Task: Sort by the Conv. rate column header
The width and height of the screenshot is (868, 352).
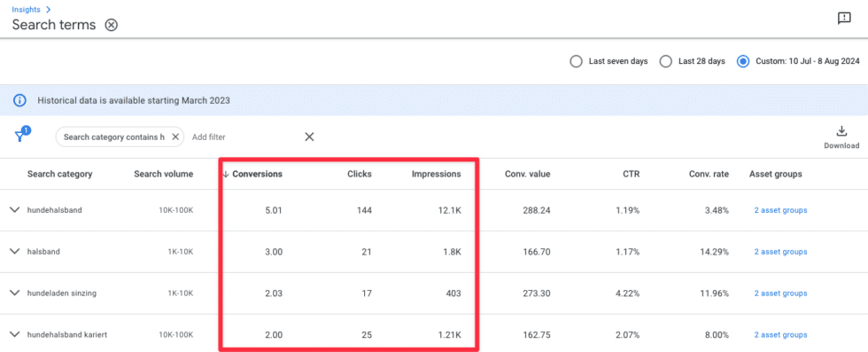Action: tap(709, 174)
